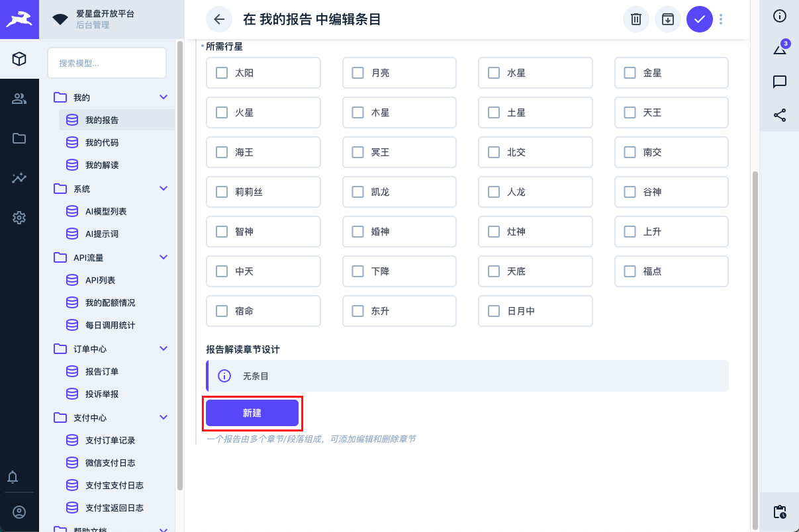Check the 太阳 checkbox
The image size is (799, 532).
[222, 73]
